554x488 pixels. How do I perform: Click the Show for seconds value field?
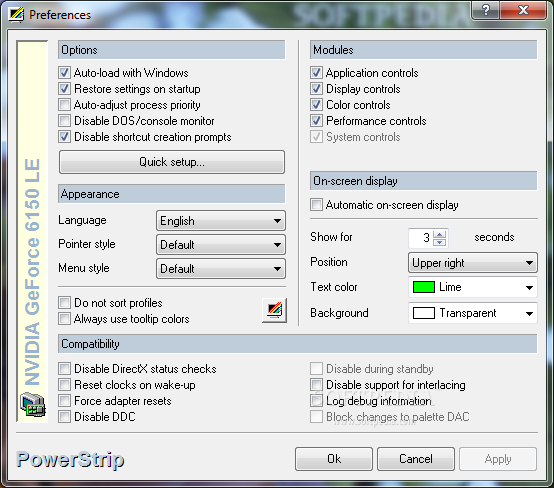point(421,238)
